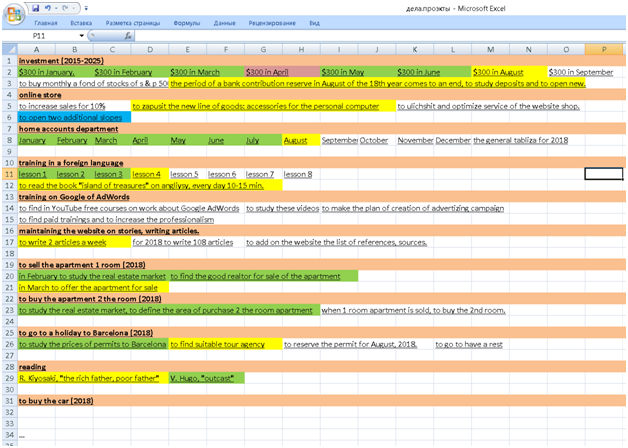628x448 pixels.
Task: Click the selected empty cell P11
Action: pos(604,174)
